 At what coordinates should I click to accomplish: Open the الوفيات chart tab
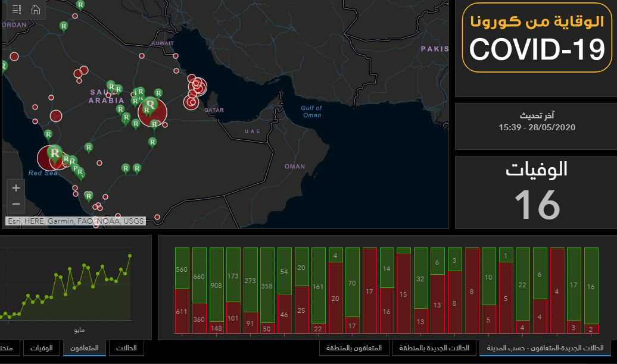41,348
